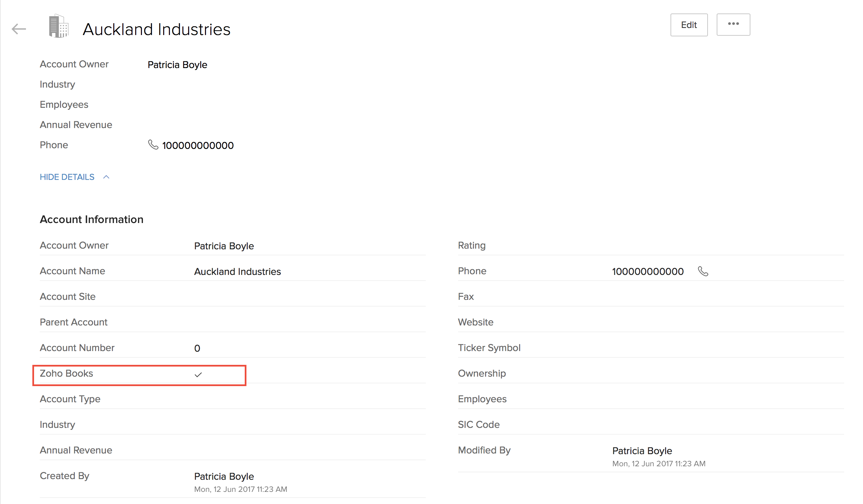Click the Account Name Auckland Industries field
863x504 pixels.
click(237, 271)
